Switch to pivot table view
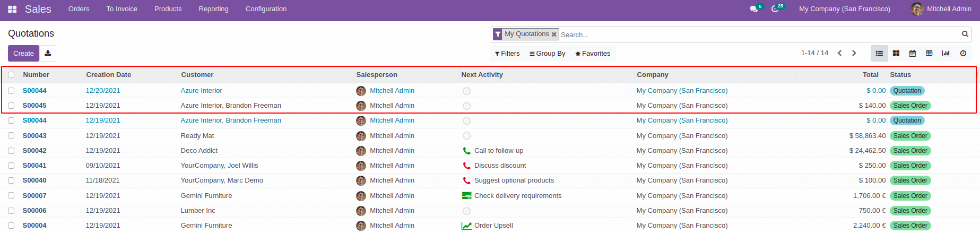This screenshot has width=980, height=233. click(x=929, y=53)
